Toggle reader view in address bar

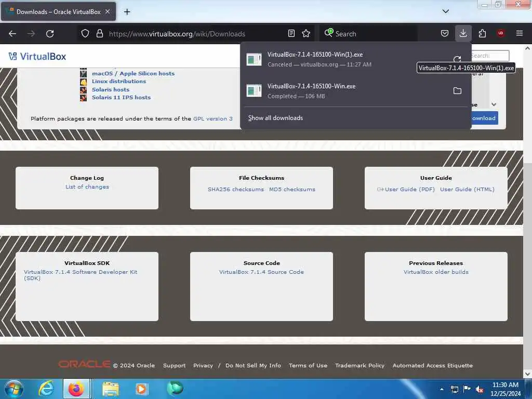pyautogui.click(x=291, y=34)
